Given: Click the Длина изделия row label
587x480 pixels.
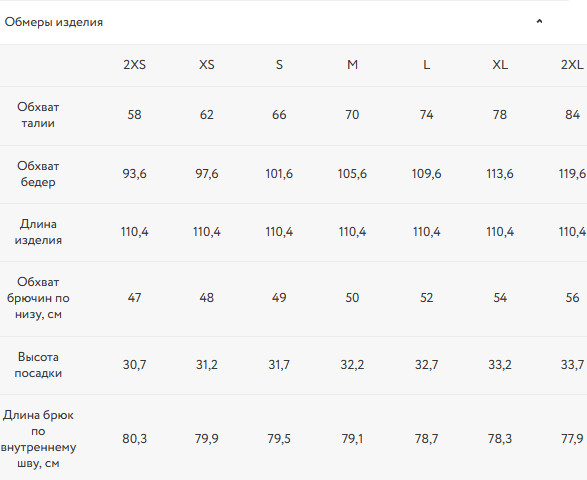Looking at the screenshot, I should (38, 232).
